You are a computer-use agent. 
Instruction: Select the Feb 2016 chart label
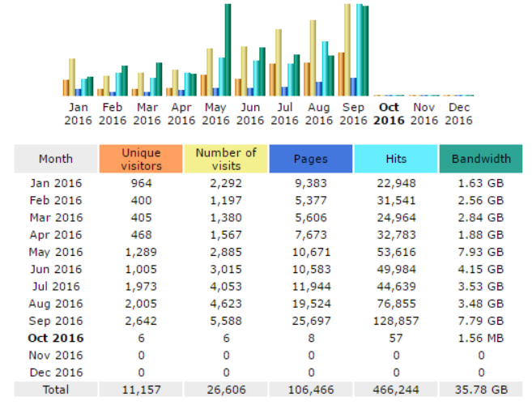tap(113, 113)
